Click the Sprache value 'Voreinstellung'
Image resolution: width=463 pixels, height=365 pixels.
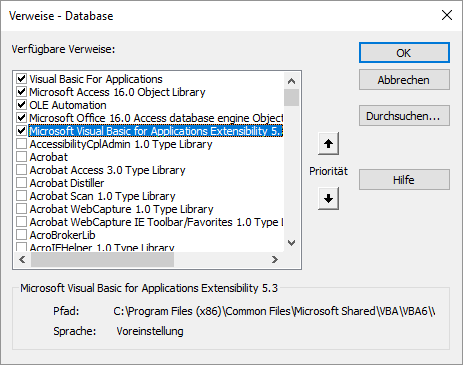[x=150, y=331]
